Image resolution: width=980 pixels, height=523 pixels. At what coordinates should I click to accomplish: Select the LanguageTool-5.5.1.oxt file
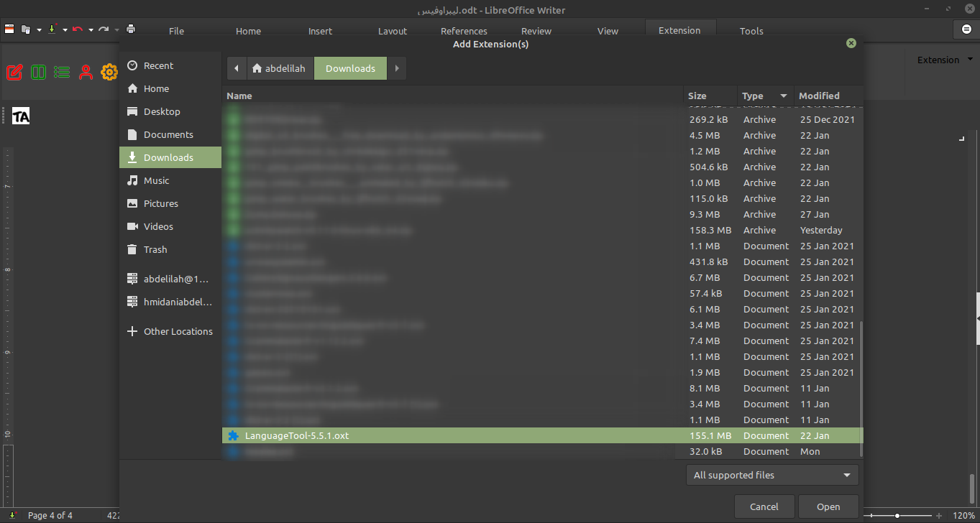click(x=297, y=435)
